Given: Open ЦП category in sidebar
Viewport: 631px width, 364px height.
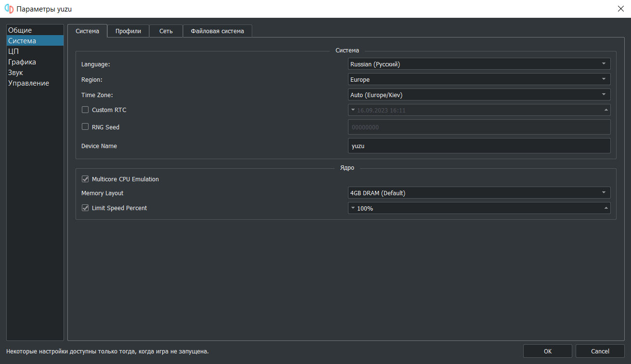Looking at the screenshot, I should [x=35, y=51].
